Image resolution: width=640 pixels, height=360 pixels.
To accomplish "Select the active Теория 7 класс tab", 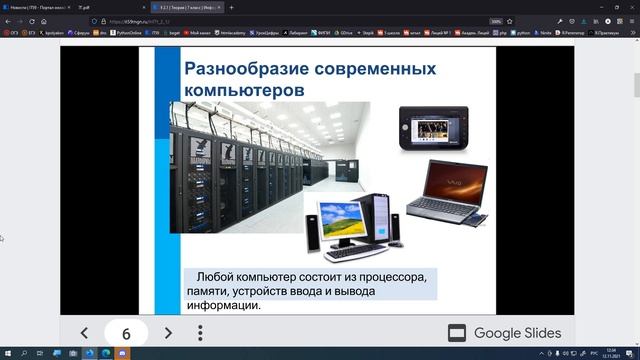I will pyautogui.click(x=187, y=7).
